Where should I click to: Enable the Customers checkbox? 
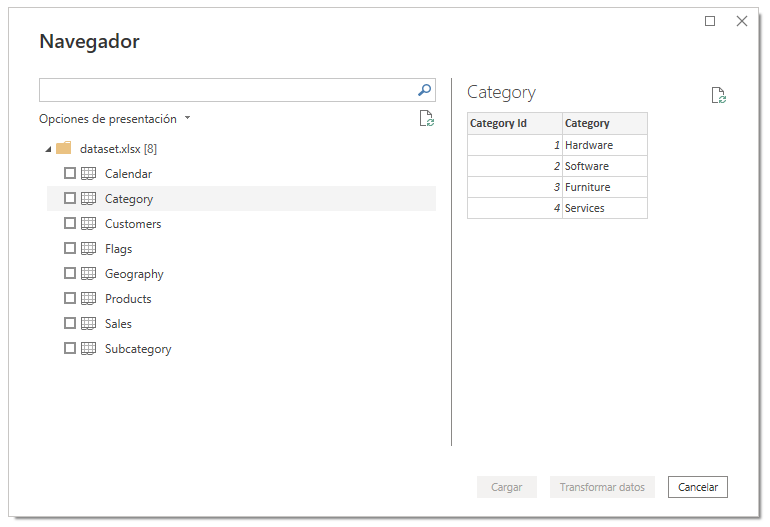click(x=70, y=224)
